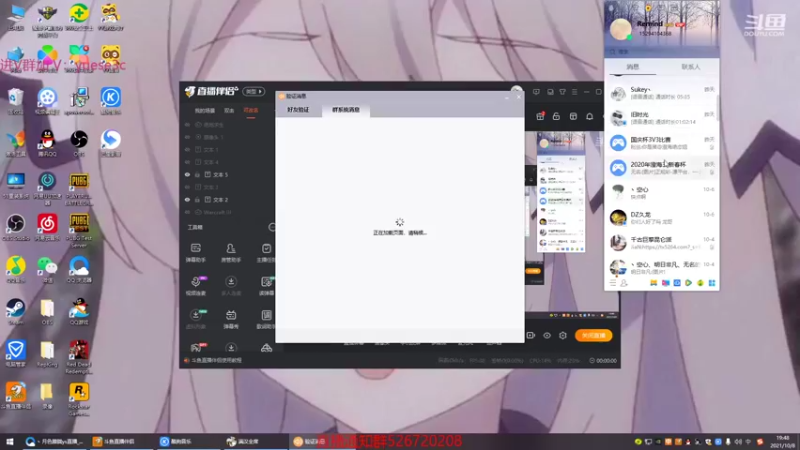Click the recording camera icon near 关闭直播

531,335
